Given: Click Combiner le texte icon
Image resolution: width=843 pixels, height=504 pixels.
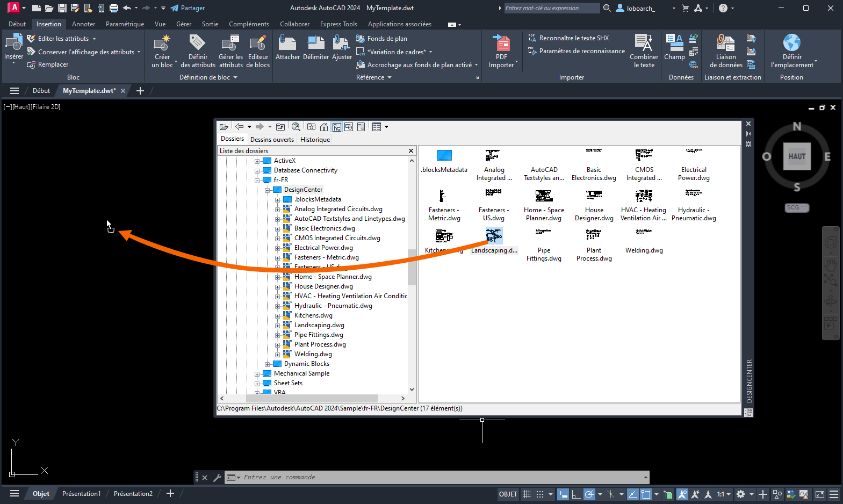Looking at the screenshot, I should (644, 43).
